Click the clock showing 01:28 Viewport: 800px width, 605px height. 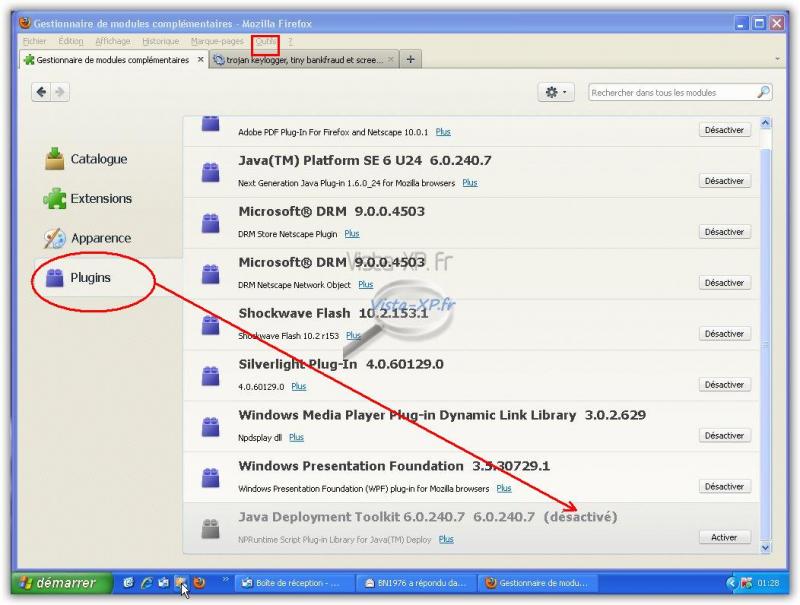768,583
